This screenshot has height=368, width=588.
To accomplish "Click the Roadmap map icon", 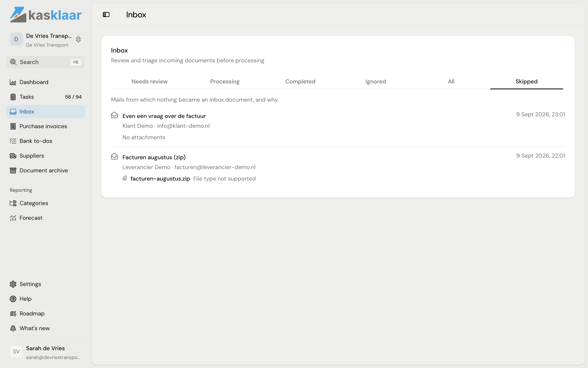I will (x=13, y=313).
